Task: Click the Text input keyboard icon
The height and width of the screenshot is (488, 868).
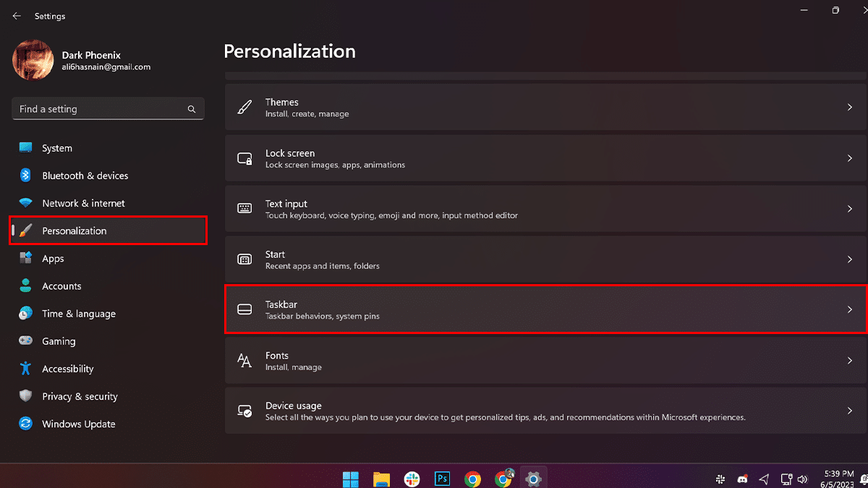Action: click(x=244, y=209)
